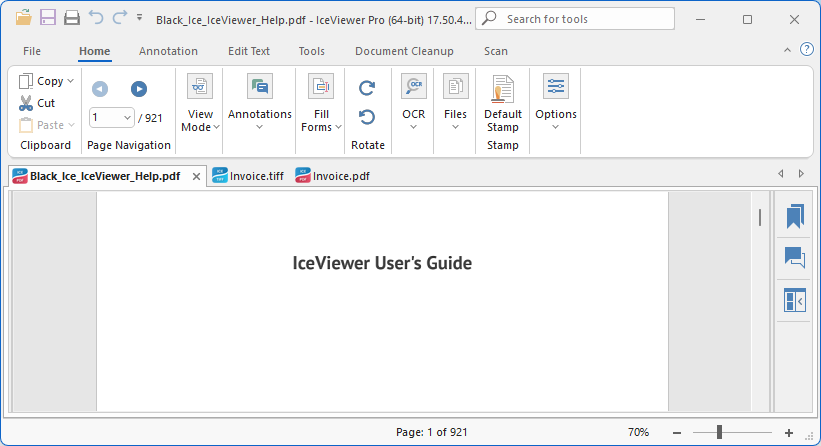This screenshot has width=821, height=446.
Task: Switch to the Annotation tab
Action: click(x=168, y=51)
